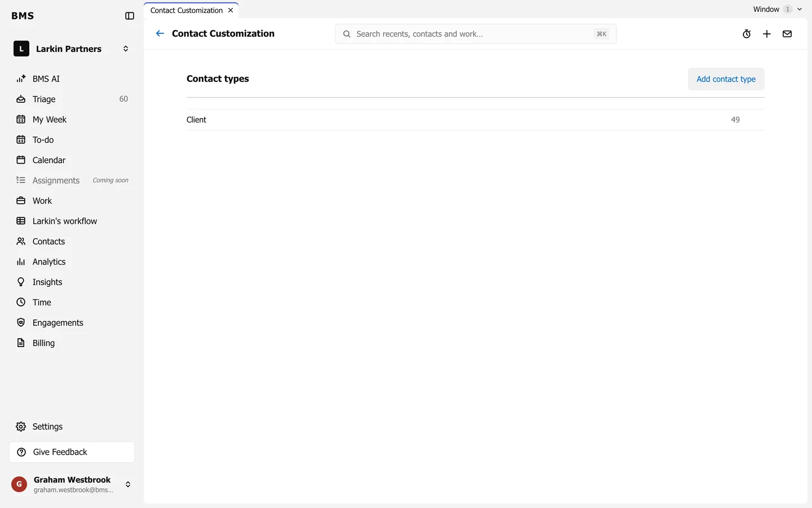Focus the search recents input field
Image resolution: width=812 pixels, height=508 pixels.
[475, 34]
